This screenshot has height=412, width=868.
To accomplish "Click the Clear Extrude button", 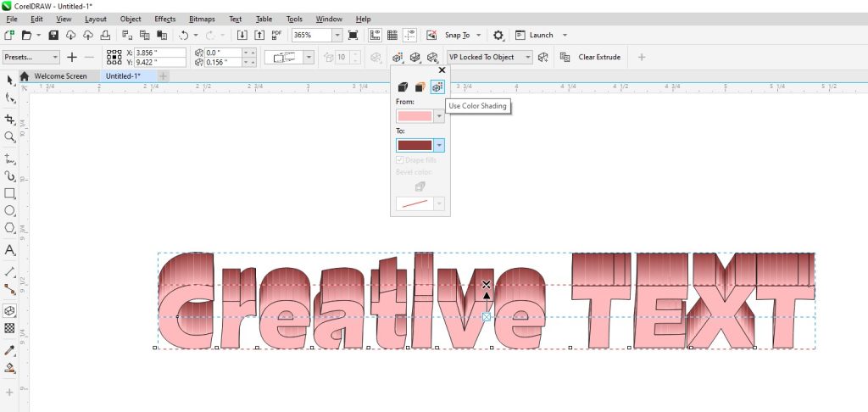I will coord(599,57).
